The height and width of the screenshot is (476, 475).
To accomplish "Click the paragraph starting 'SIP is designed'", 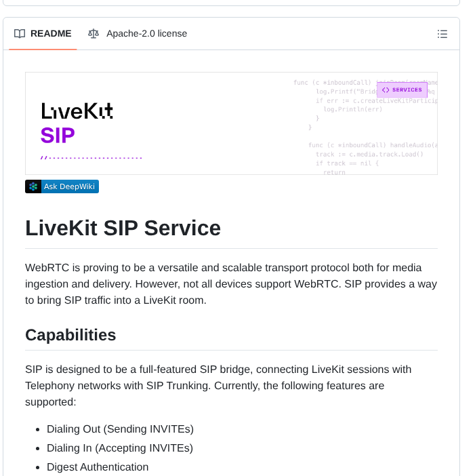I will pos(218,386).
